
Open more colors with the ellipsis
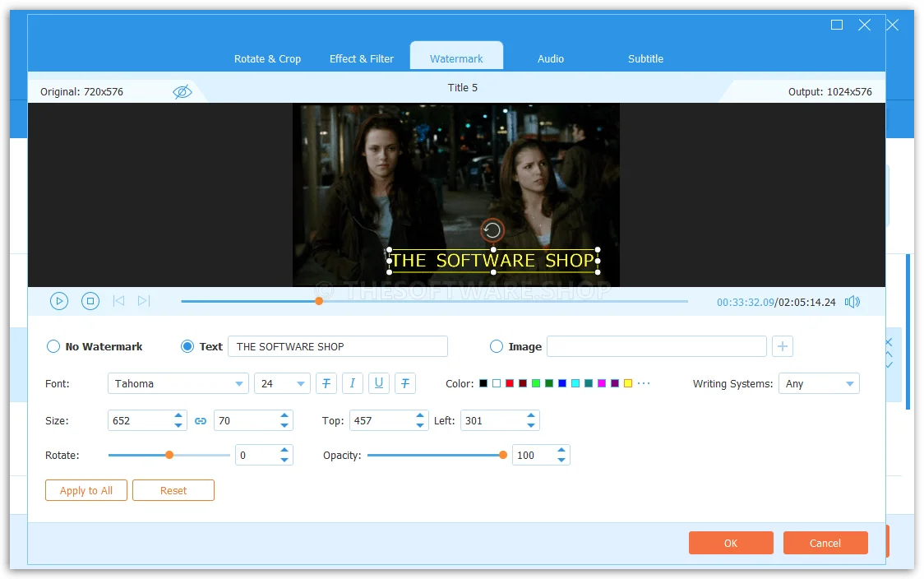[x=644, y=383]
